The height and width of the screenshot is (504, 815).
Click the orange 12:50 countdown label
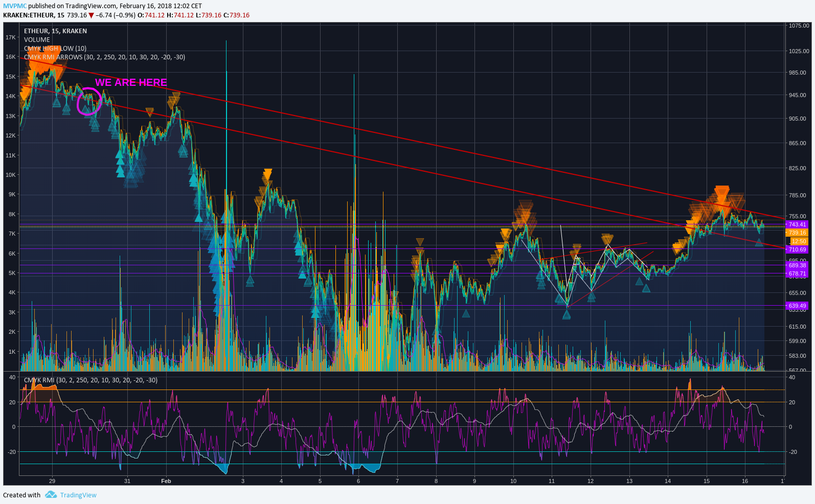coord(799,241)
